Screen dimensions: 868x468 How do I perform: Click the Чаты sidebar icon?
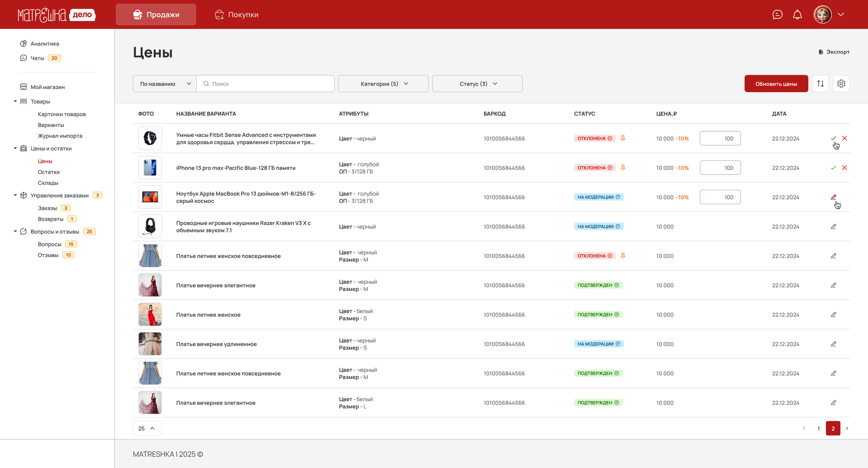click(x=24, y=58)
